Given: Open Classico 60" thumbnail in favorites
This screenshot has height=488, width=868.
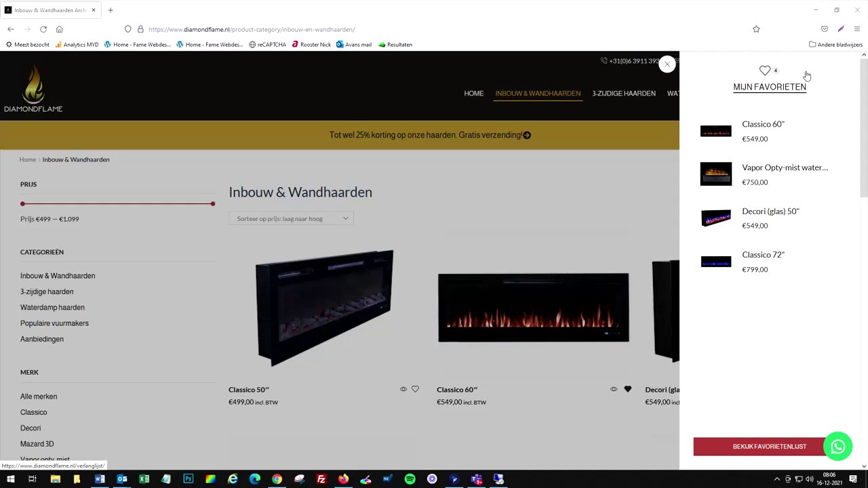Looking at the screenshot, I should (716, 131).
